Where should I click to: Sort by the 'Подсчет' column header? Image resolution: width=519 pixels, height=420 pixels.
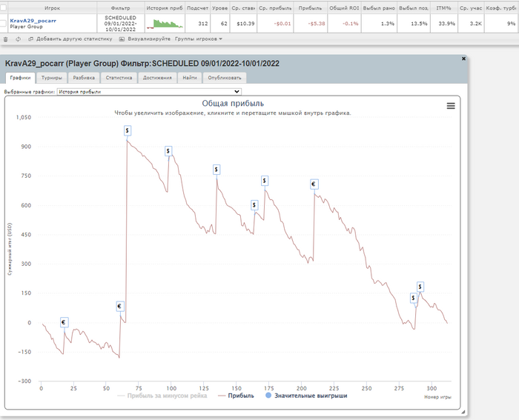pyautogui.click(x=197, y=7)
